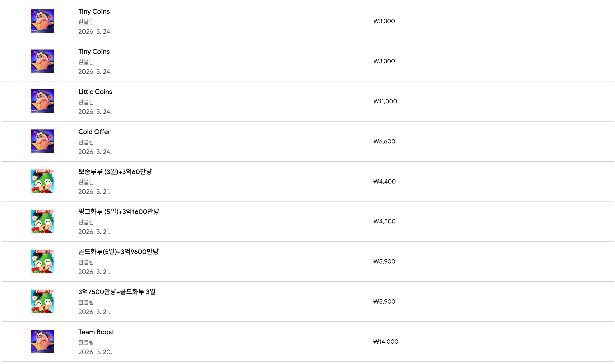Open the Little Coins purchase title

[95, 92]
